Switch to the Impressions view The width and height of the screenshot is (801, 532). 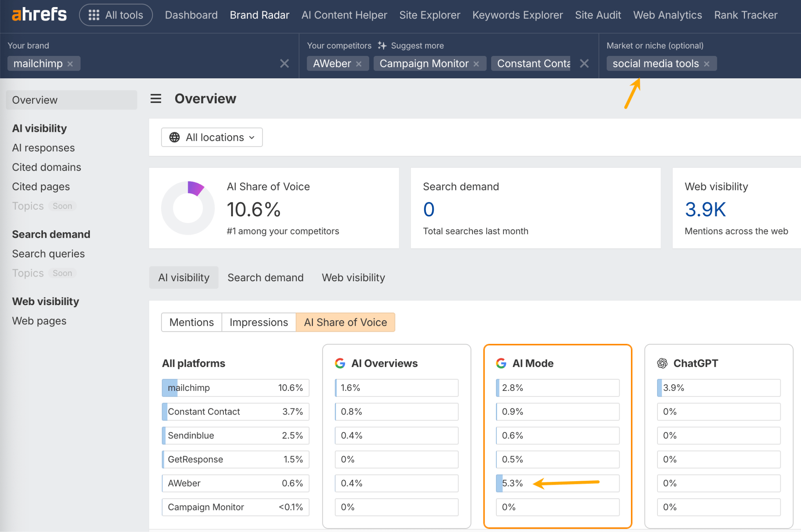tap(259, 322)
